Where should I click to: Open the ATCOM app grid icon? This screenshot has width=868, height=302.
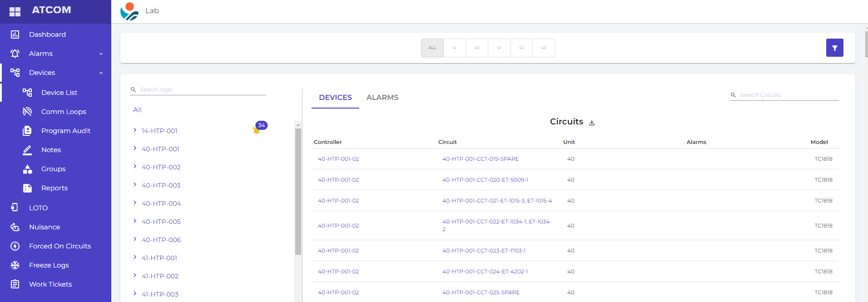coord(15,11)
